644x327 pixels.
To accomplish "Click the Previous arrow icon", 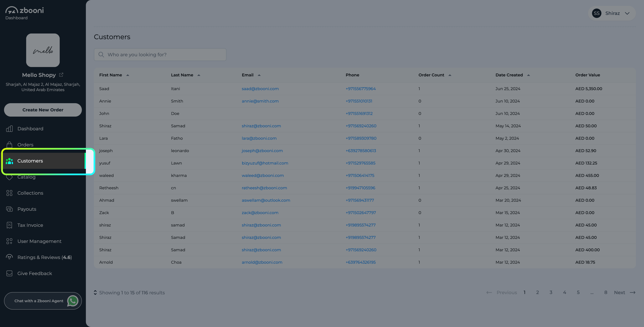I will coord(489,292).
